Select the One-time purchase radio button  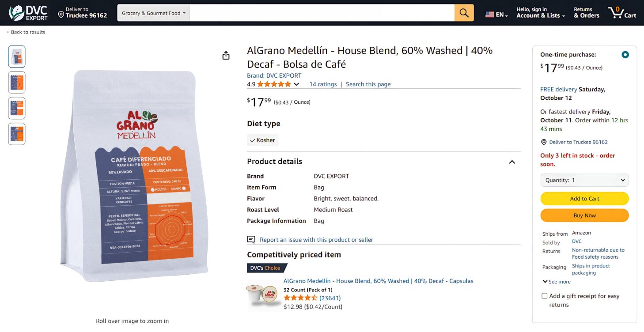click(625, 54)
